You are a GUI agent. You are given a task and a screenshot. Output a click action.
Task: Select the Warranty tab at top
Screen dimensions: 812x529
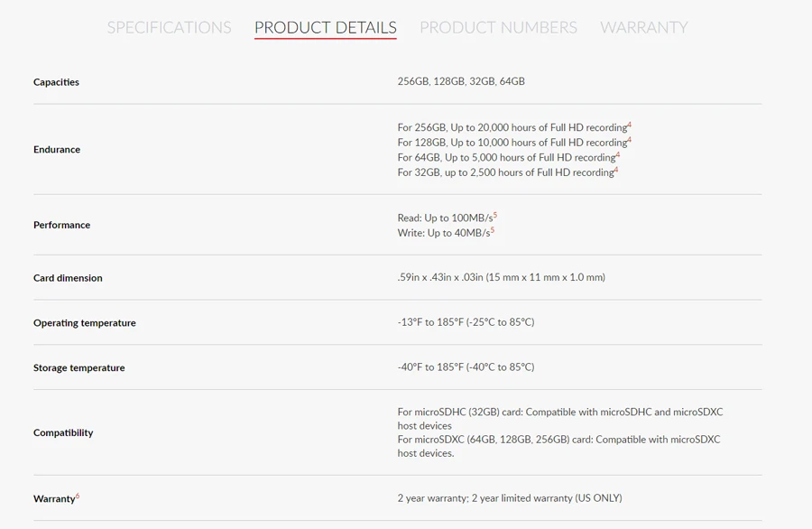(x=643, y=27)
